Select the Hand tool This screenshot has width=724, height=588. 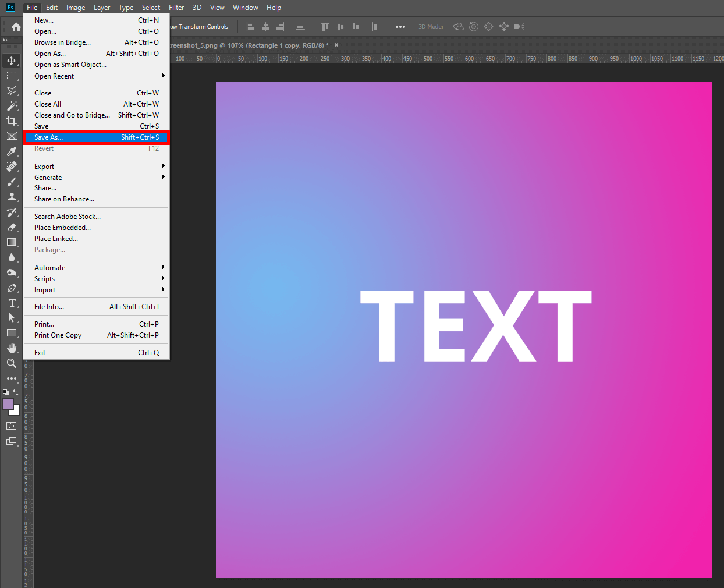(11, 348)
